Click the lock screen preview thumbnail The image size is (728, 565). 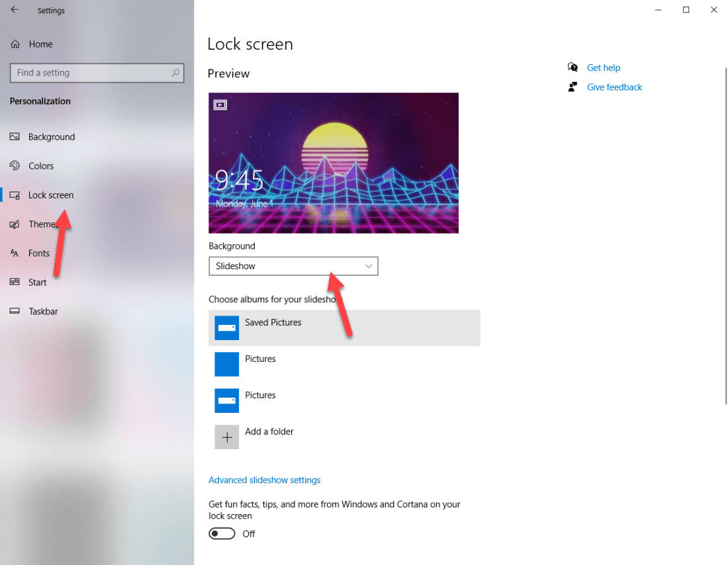[334, 163]
